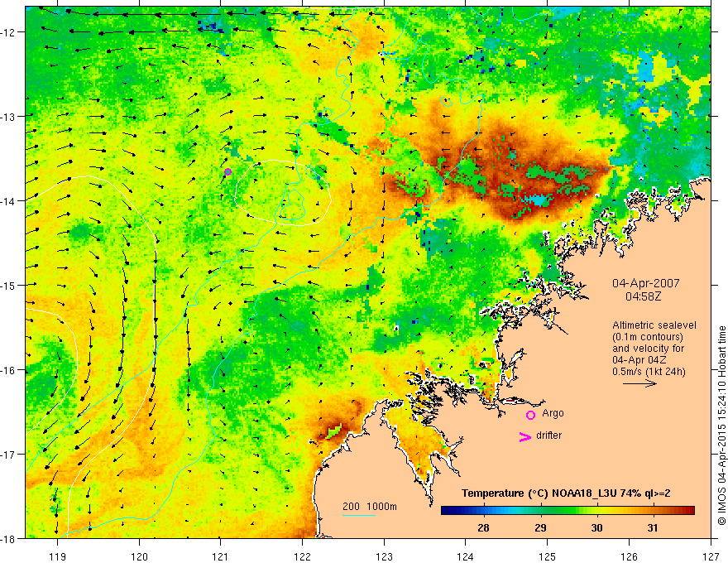Click longitude axis label 119

pos(57,556)
